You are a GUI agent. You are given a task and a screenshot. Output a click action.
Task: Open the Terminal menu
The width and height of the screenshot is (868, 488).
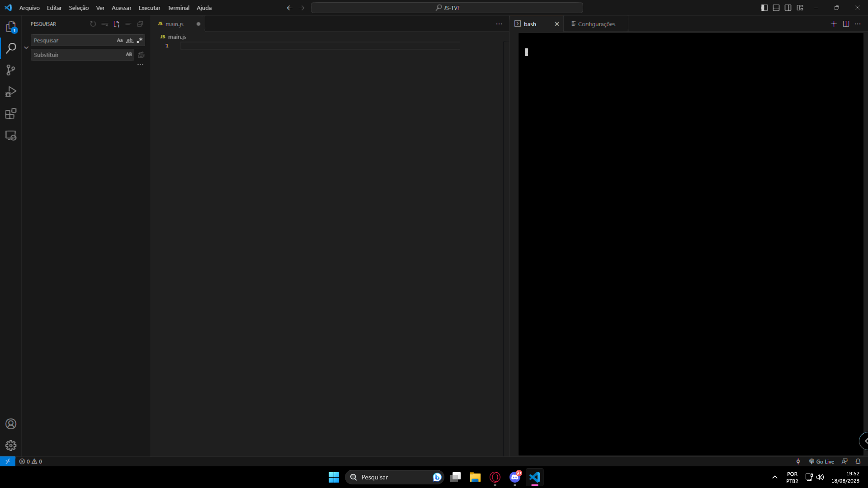tap(179, 8)
